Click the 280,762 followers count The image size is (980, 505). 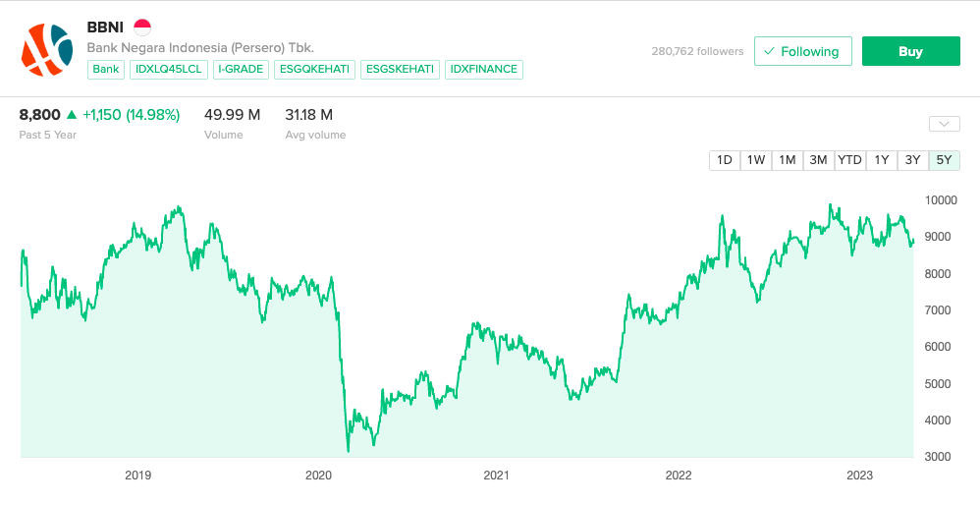[x=697, y=51]
